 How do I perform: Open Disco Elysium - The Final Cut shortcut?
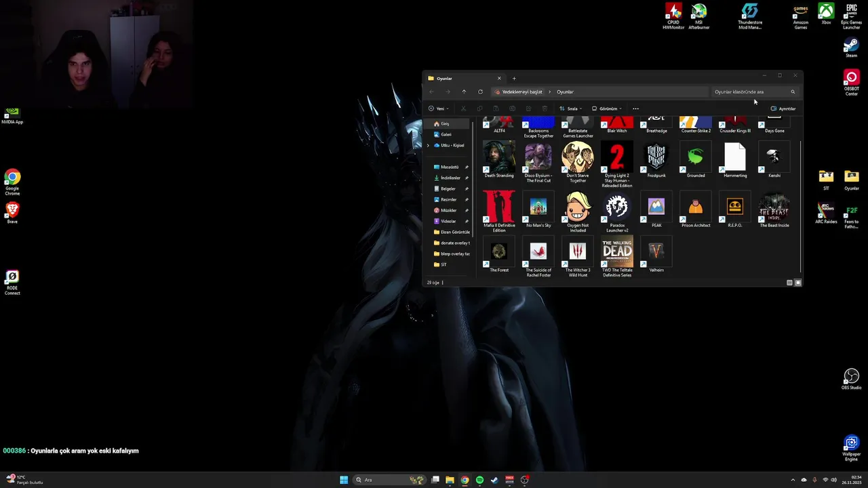[538, 163]
